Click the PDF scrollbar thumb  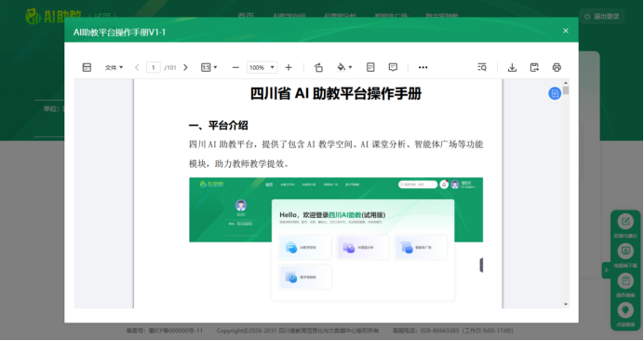click(x=566, y=90)
